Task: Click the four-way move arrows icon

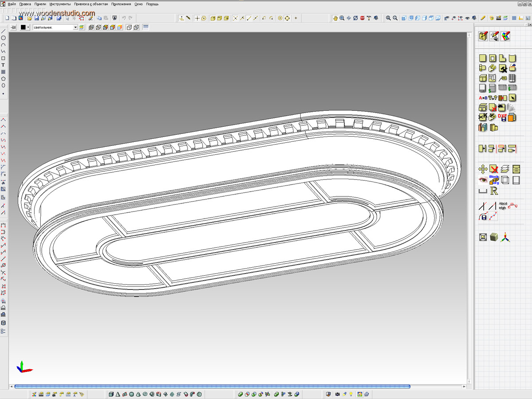Action: (x=483, y=169)
